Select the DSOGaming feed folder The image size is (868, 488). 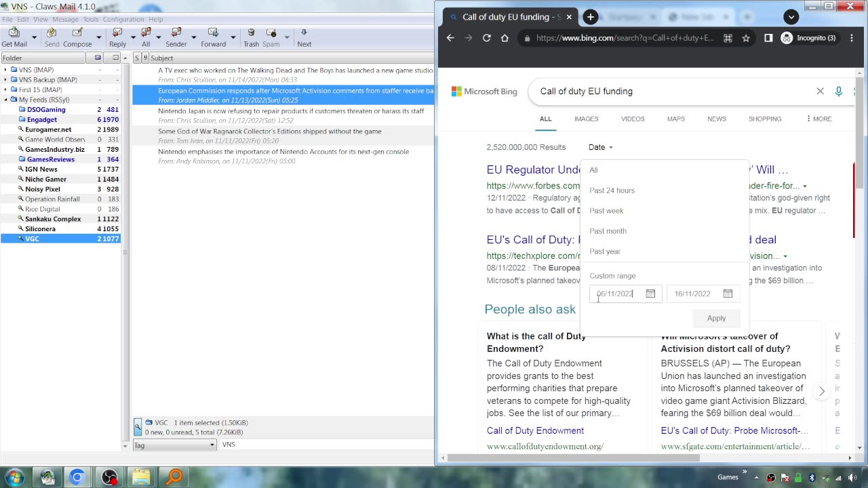coord(46,109)
